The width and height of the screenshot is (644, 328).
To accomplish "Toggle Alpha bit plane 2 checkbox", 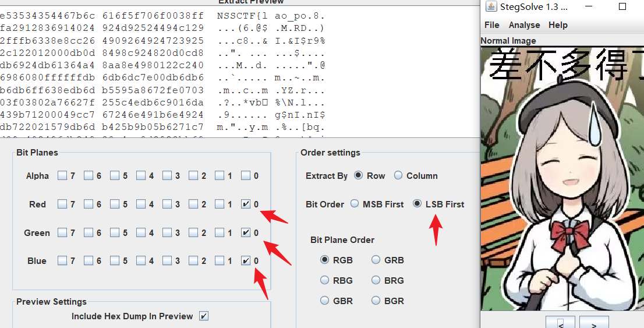I will coord(193,176).
